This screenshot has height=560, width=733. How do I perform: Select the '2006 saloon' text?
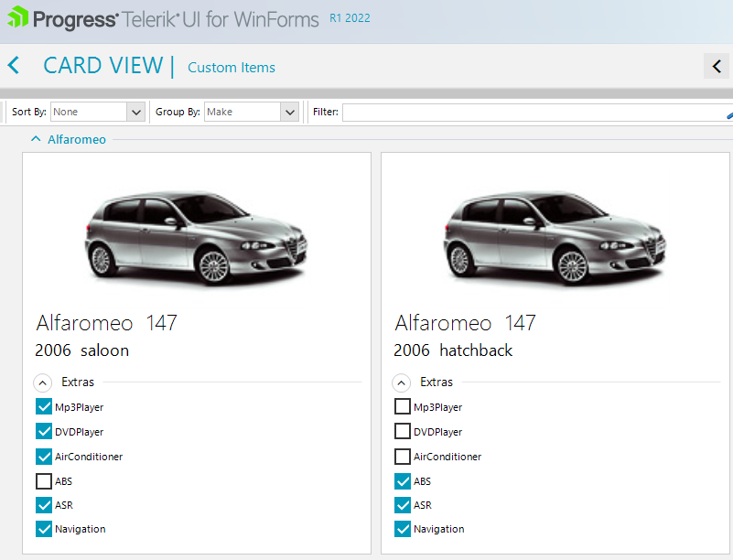[81, 350]
